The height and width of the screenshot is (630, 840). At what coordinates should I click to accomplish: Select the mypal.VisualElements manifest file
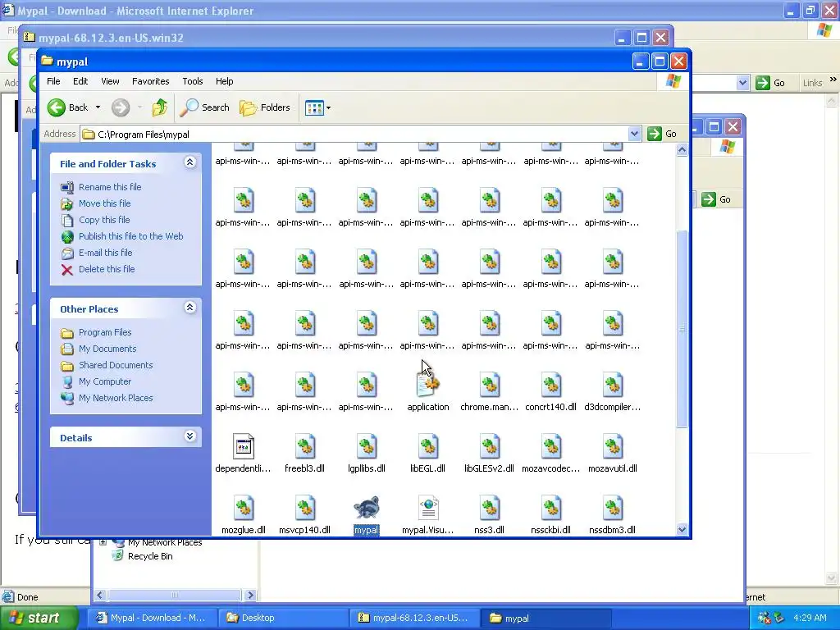[427, 515]
